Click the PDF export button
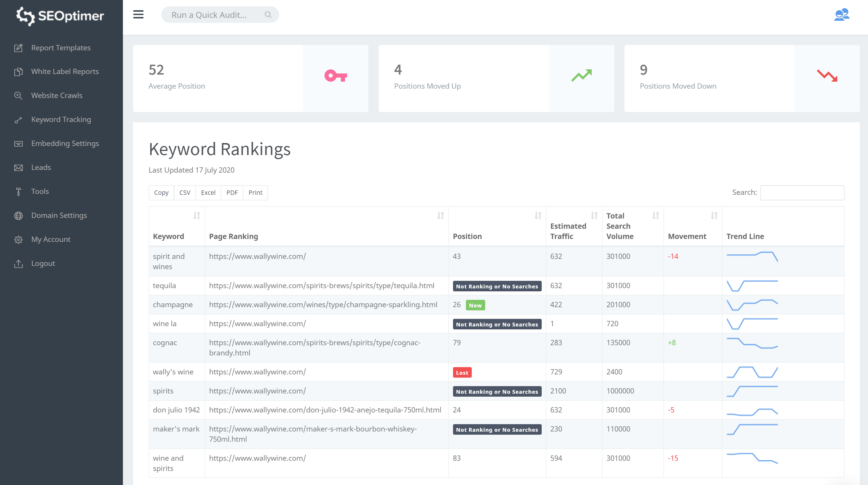Screen dimensions: 868x485 [x=231, y=192]
